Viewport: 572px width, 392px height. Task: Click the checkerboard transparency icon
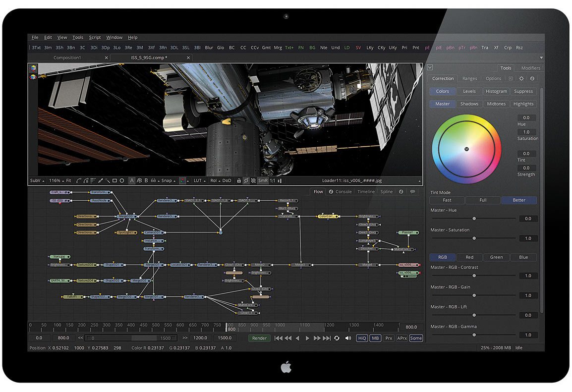(253, 181)
